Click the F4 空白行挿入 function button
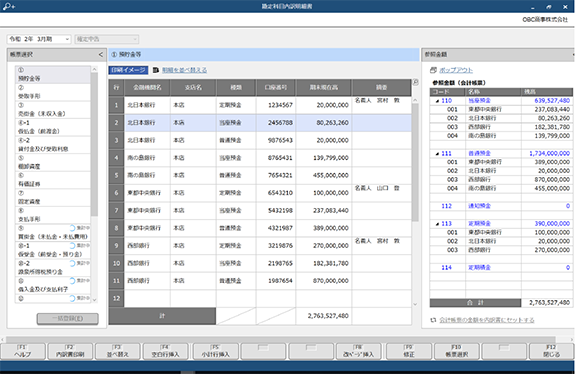The height and width of the screenshot is (374, 575). click(x=165, y=351)
